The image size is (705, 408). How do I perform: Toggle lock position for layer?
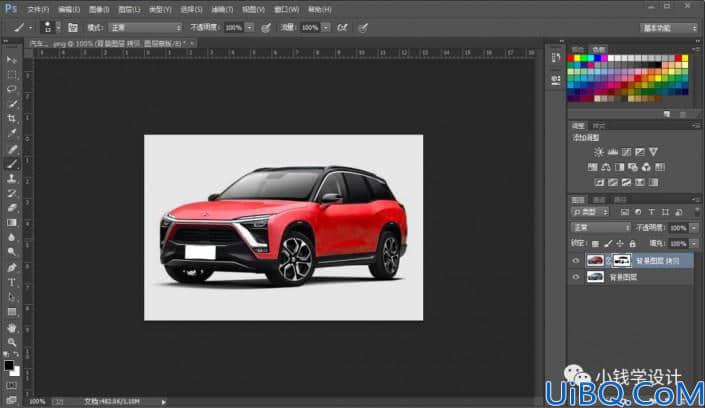[x=620, y=244]
